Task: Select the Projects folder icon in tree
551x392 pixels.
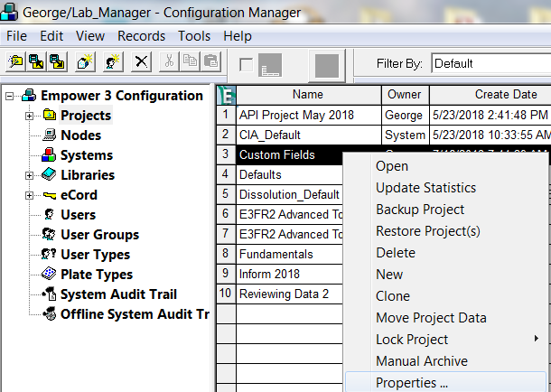Action: click(49, 115)
